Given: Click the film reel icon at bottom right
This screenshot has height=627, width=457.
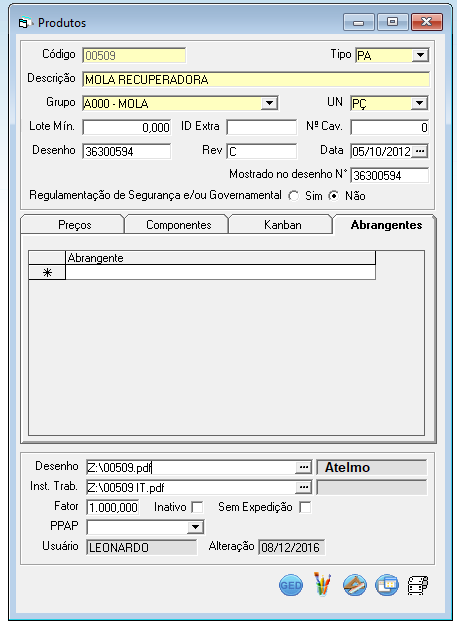Looking at the screenshot, I should (x=418, y=585).
